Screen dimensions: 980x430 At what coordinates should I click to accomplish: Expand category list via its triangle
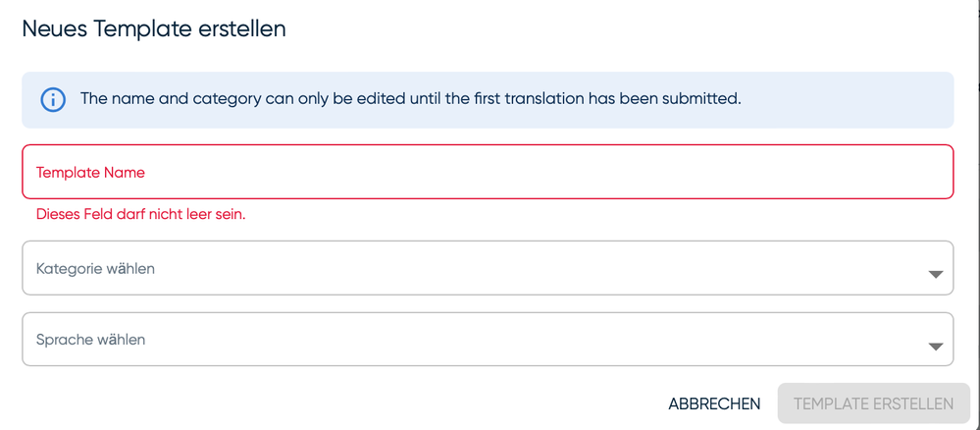tap(935, 275)
